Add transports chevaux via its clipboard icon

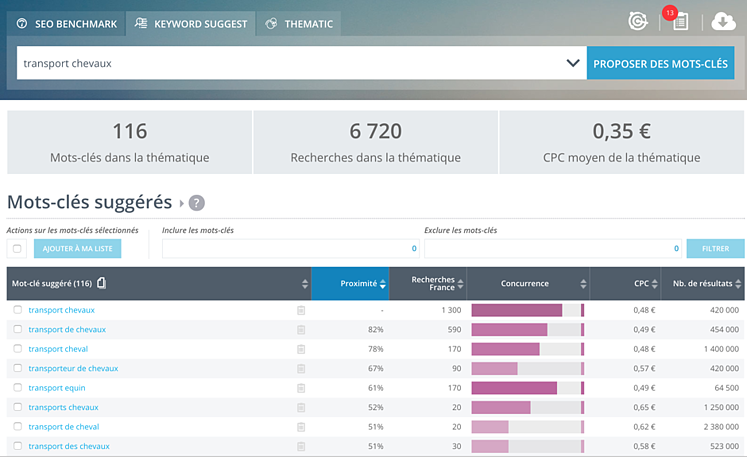(x=301, y=408)
